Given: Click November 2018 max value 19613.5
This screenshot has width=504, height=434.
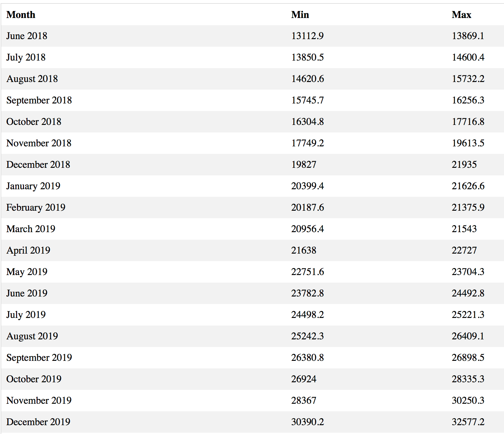Looking at the screenshot, I should [x=468, y=143].
